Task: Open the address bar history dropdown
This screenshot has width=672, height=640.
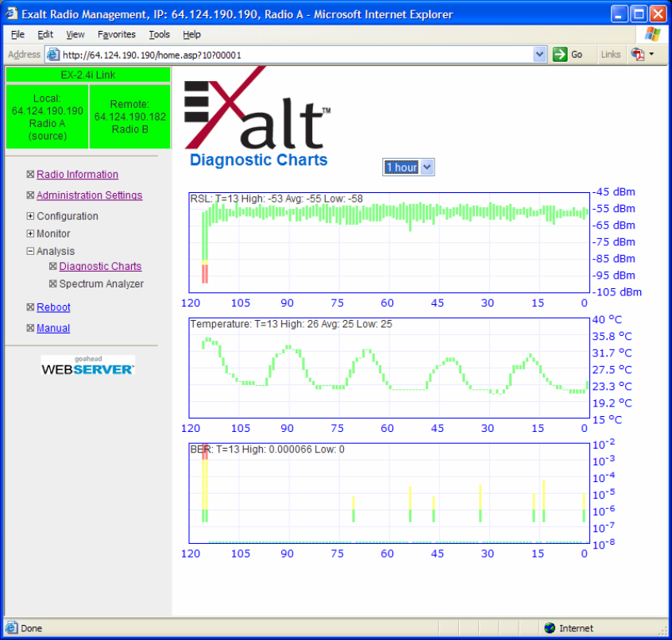Action: pyautogui.click(x=539, y=55)
